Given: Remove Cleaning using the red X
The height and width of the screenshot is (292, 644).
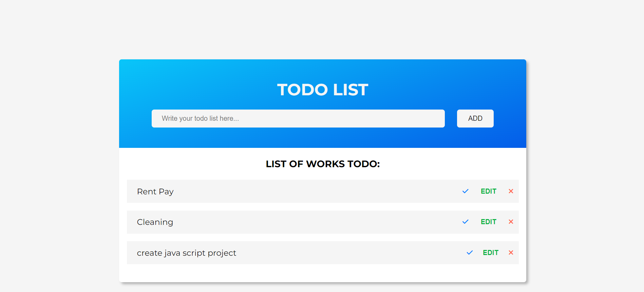Looking at the screenshot, I should (x=511, y=222).
